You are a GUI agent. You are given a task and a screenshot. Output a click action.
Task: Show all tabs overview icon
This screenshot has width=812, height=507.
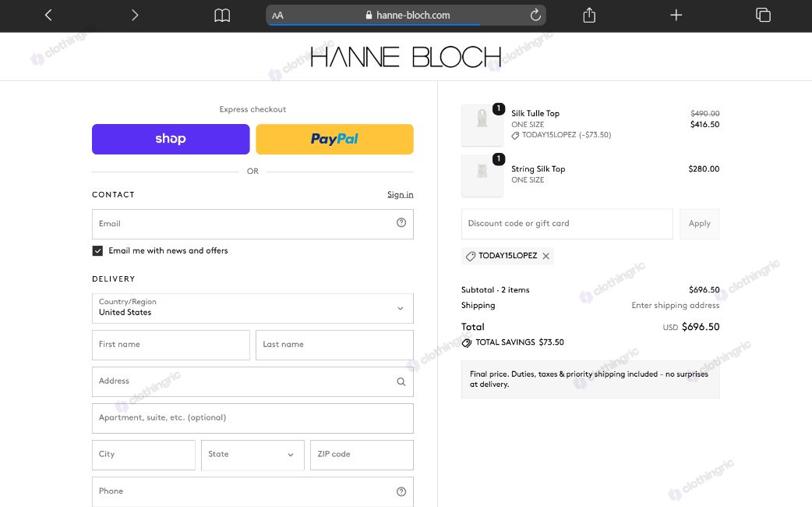[x=763, y=15]
